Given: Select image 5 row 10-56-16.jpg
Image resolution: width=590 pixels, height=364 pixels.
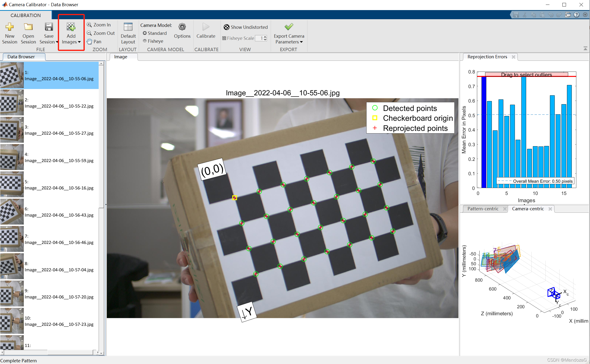Looking at the screenshot, I should [x=49, y=185].
